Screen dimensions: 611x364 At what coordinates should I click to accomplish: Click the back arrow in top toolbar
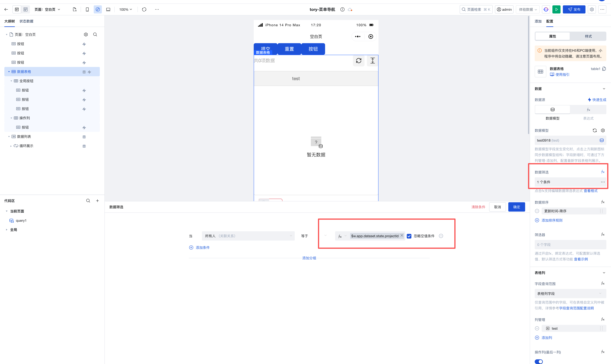pos(6,9)
